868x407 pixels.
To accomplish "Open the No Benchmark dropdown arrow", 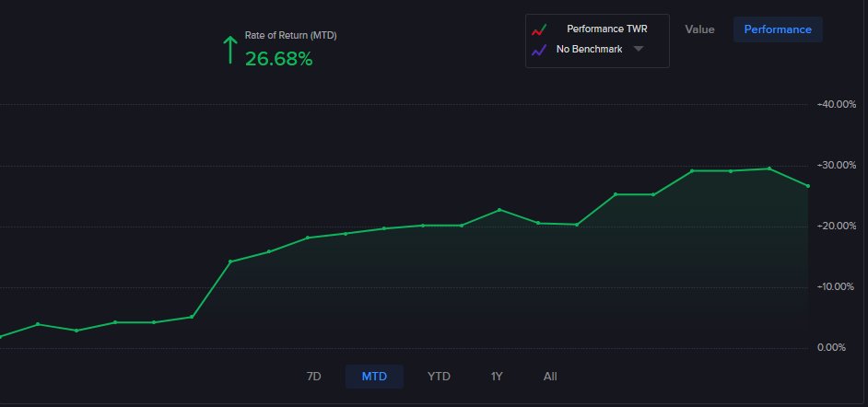I will [x=639, y=49].
